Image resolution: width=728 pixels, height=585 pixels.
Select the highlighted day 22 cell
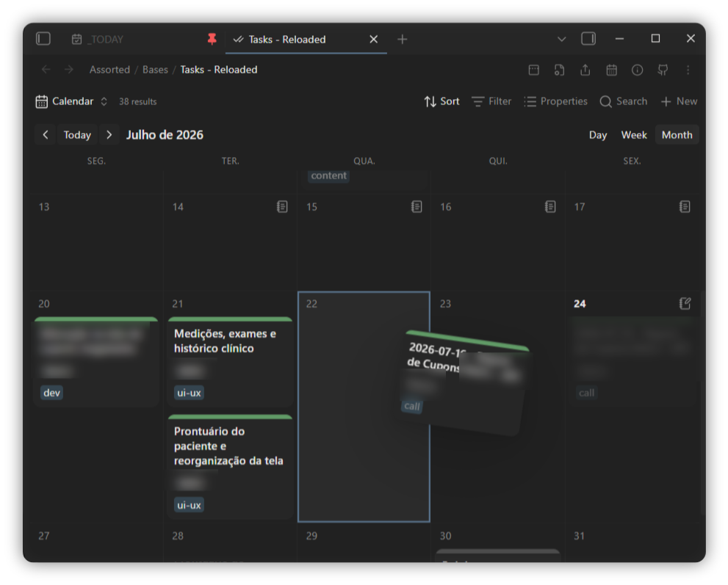pos(364,407)
